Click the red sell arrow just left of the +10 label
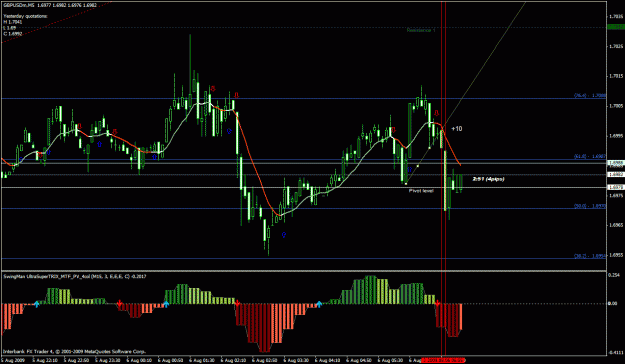This screenshot has width=625, height=364. [436, 113]
